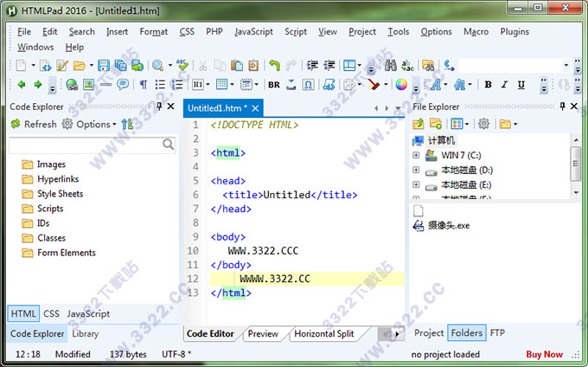The height and width of the screenshot is (367, 588).
Task: Open the Format menu
Action: coord(154,32)
